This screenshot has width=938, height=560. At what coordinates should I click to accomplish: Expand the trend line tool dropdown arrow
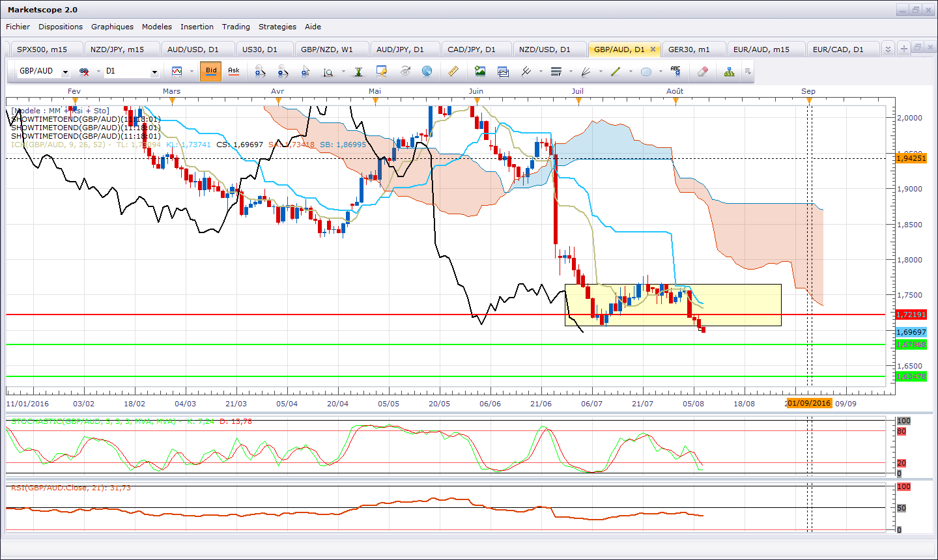point(631,72)
